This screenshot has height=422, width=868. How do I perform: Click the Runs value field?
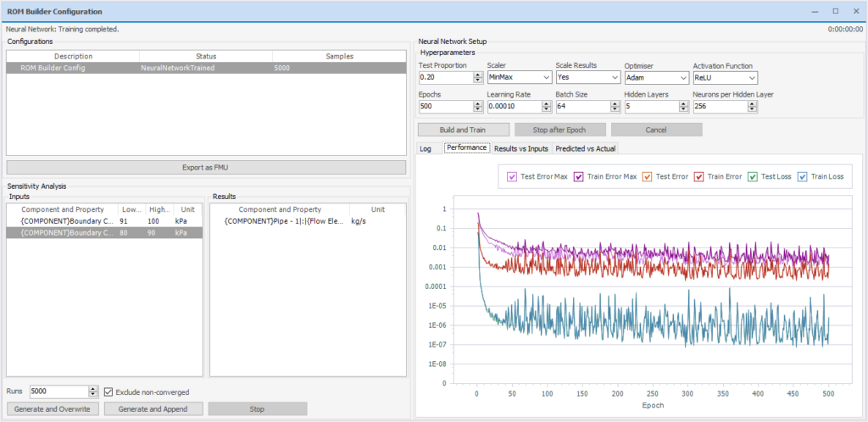59,391
